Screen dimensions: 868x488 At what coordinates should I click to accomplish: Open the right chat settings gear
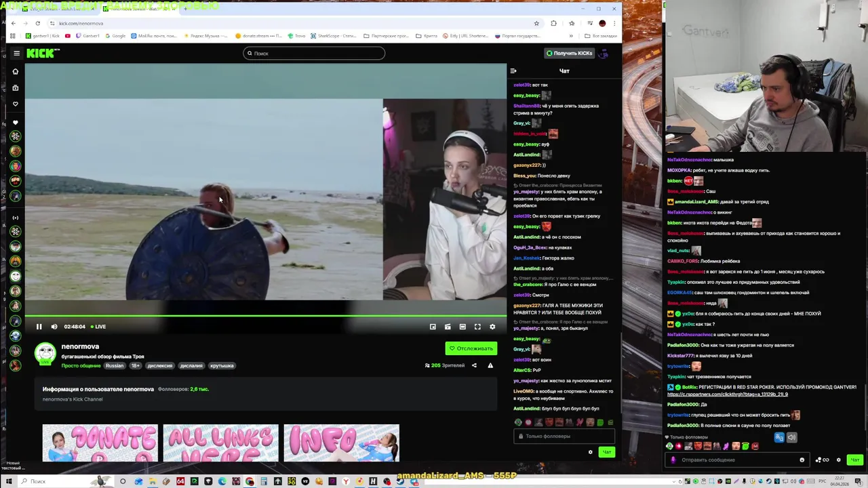tap(838, 460)
